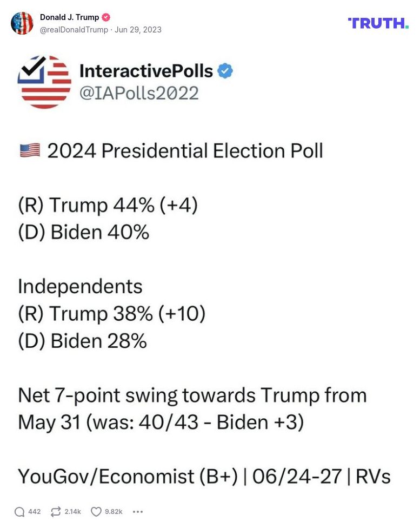Image resolution: width=420 pixels, height=528 pixels.
Task: Click the blue verified checkmark beside InteractivePolls
Action: [225, 71]
